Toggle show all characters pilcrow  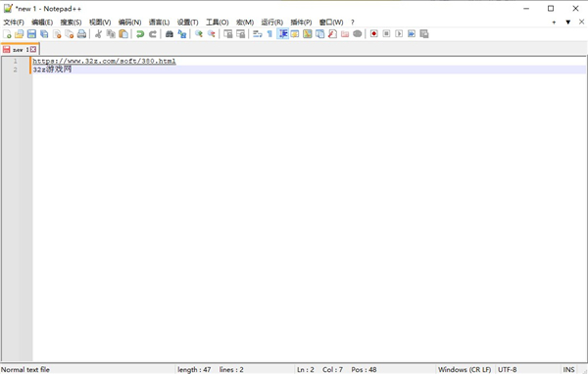pyautogui.click(x=269, y=34)
